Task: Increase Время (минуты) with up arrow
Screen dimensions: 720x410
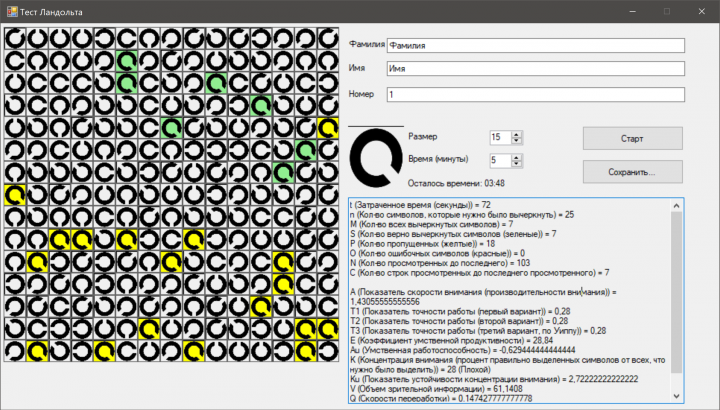Action: (517, 157)
